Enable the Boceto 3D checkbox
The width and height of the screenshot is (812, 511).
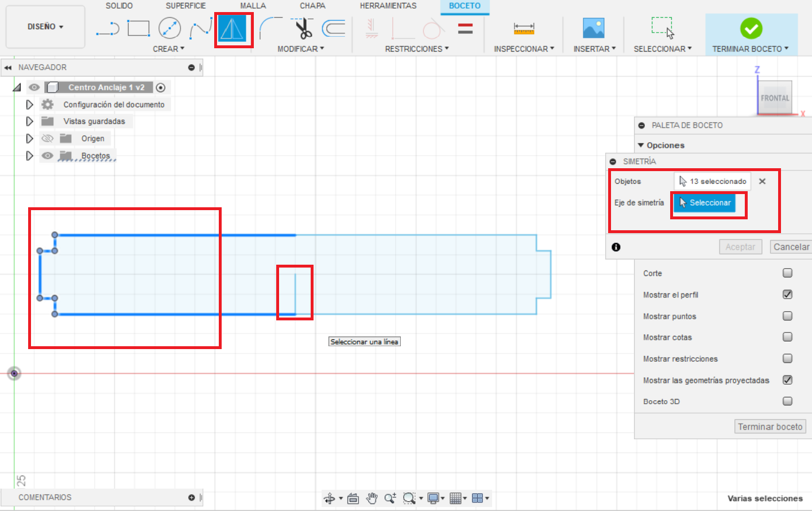(x=787, y=401)
